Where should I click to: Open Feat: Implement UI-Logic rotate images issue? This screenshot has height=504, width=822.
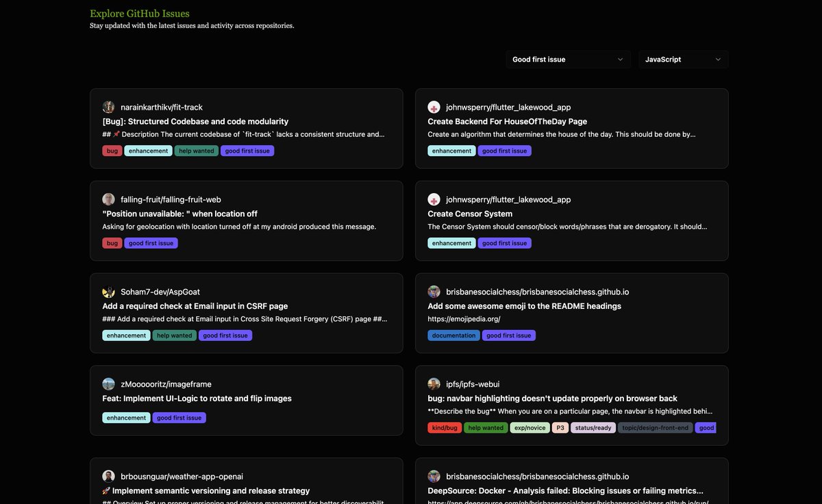click(x=197, y=399)
